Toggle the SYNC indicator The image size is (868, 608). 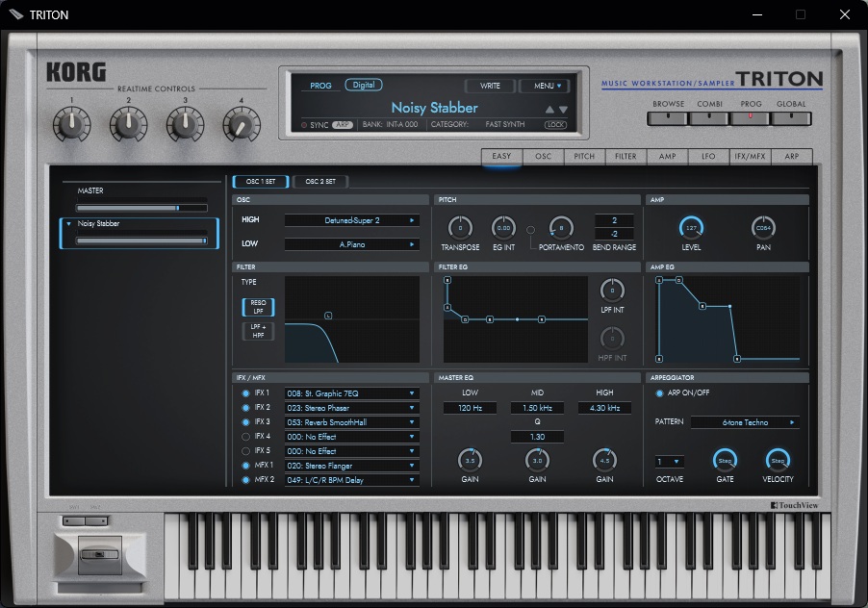(304, 125)
